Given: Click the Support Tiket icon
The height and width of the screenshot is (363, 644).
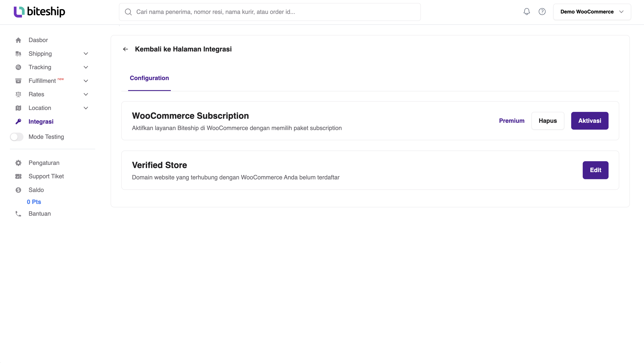Looking at the screenshot, I should (18, 176).
